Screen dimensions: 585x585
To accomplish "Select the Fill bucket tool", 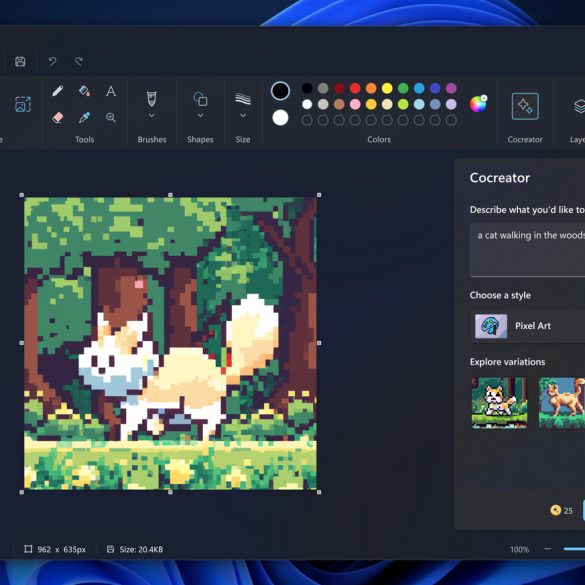I will point(84,91).
